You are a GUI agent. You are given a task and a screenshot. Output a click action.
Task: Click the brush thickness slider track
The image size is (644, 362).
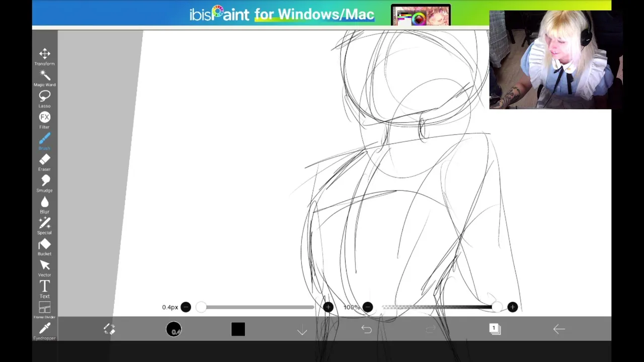coord(257,307)
